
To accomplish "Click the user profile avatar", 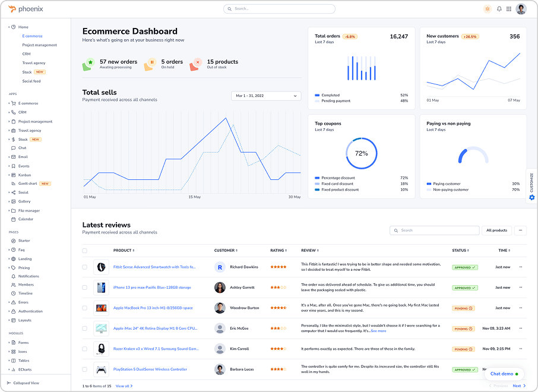I will 521,9.
